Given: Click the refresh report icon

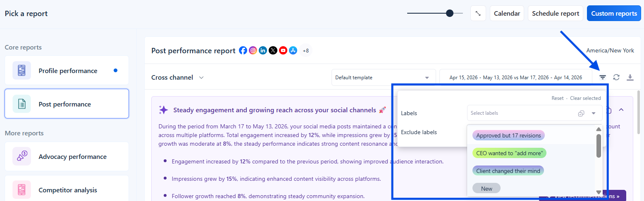Looking at the screenshot, I should point(616,77).
